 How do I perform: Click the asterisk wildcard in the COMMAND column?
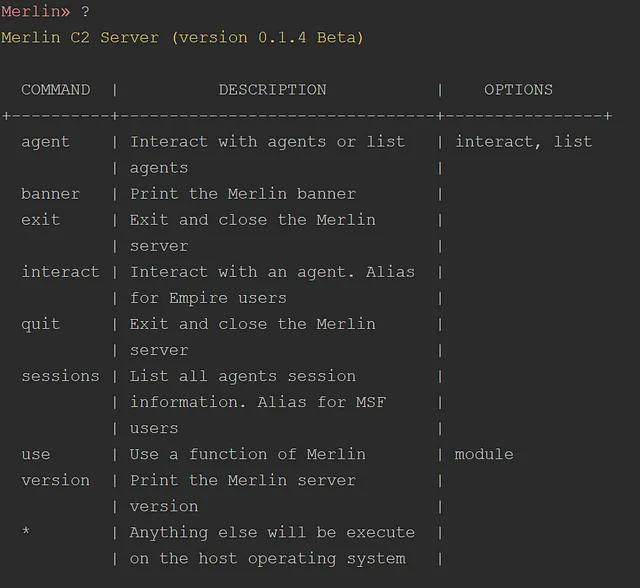point(26,532)
